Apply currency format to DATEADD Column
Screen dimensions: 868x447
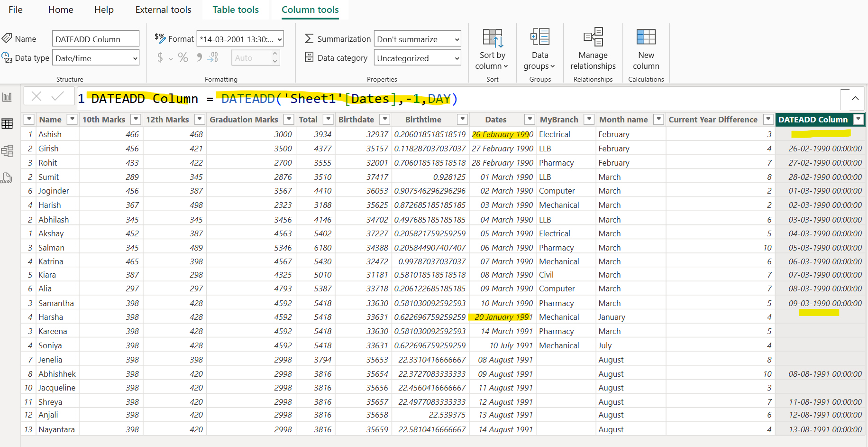point(160,57)
